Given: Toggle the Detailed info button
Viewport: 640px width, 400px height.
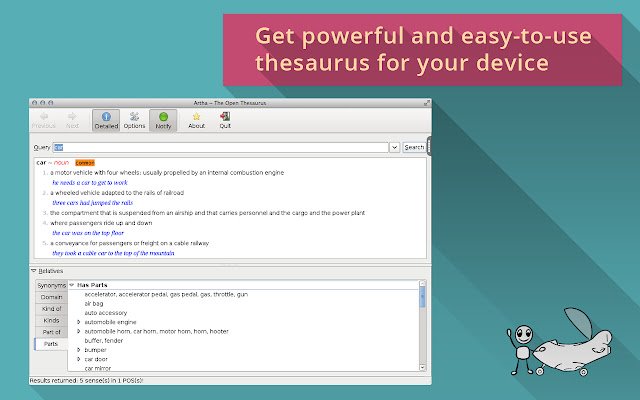Looking at the screenshot, I should coord(106,120).
